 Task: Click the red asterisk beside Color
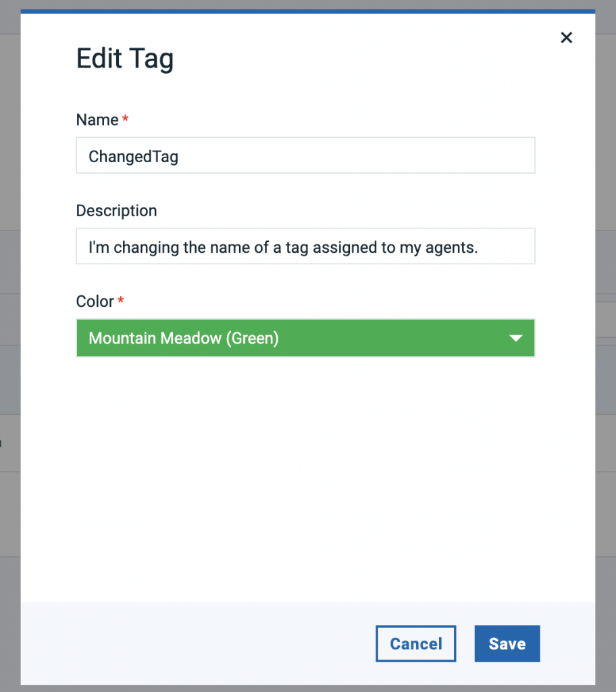(121, 301)
